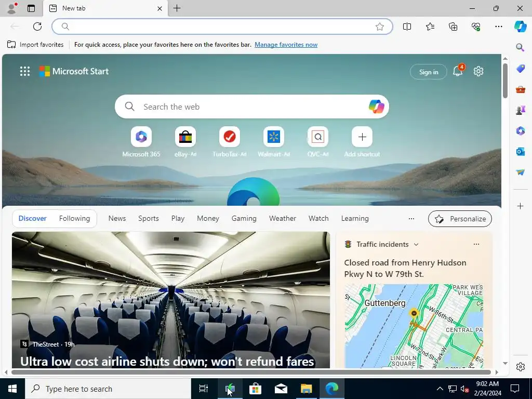Click Import favorites
The height and width of the screenshot is (399, 532).
click(x=35, y=45)
